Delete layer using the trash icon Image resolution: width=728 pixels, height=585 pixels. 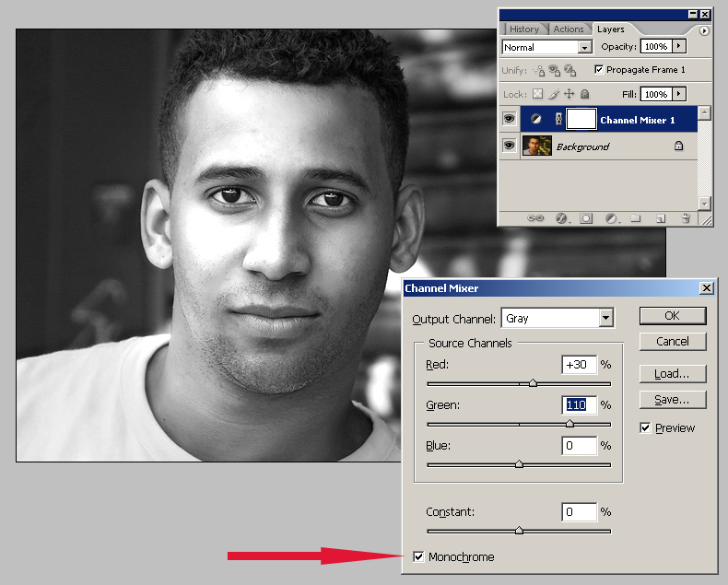tap(686, 217)
